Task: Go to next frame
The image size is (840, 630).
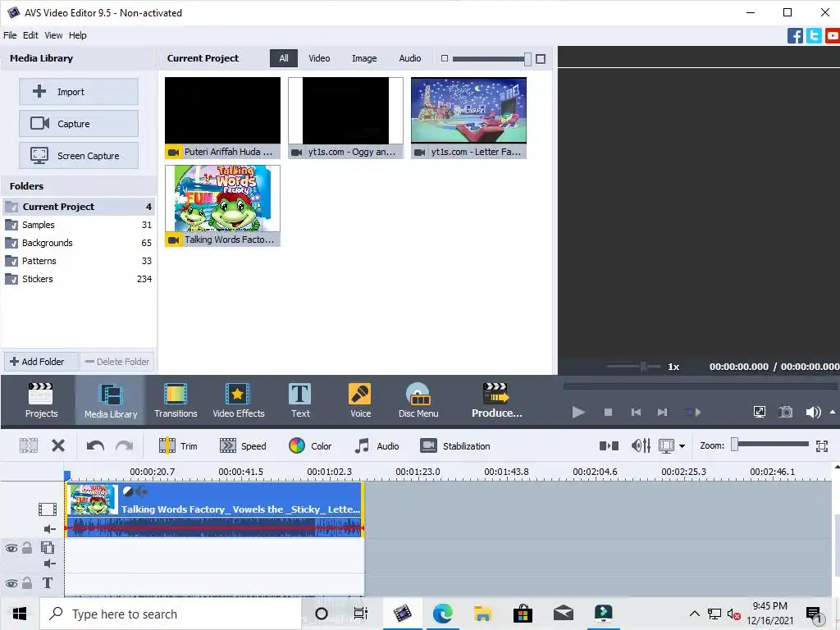Action: point(663,412)
